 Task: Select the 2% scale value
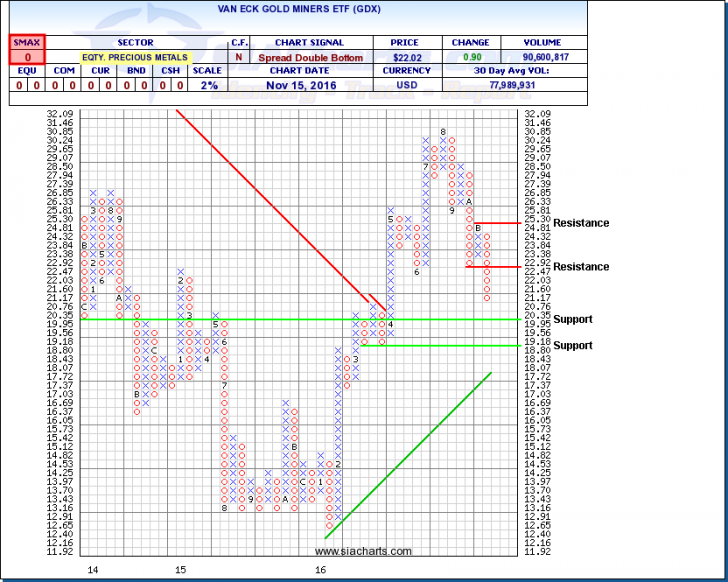[208, 86]
